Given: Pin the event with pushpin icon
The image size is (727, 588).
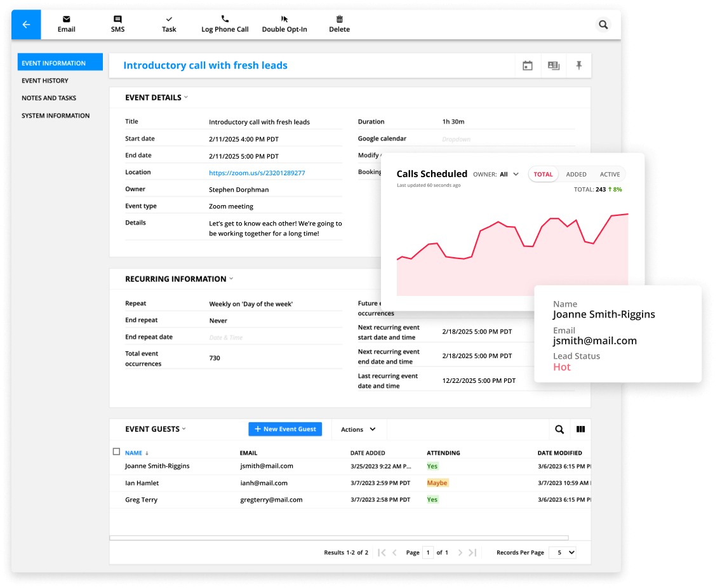Looking at the screenshot, I should (578, 65).
